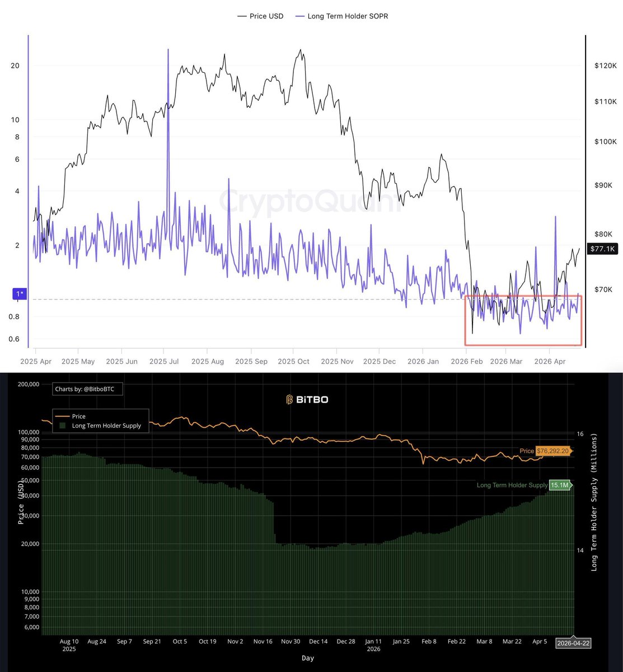Click the Oct 19 label in Bitbo chart
This screenshot has width=623, height=672.
pos(207,642)
